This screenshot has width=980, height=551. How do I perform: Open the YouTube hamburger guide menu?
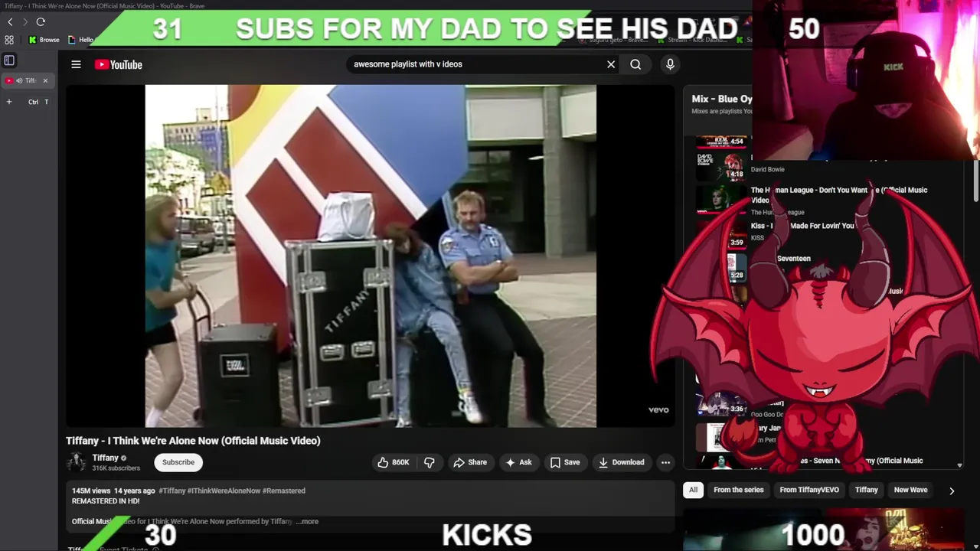76,64
